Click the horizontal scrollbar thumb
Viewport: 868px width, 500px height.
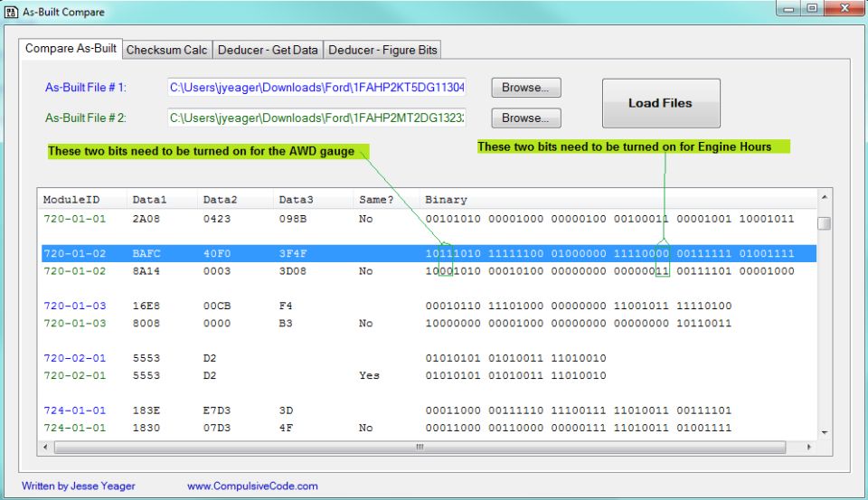420,447
